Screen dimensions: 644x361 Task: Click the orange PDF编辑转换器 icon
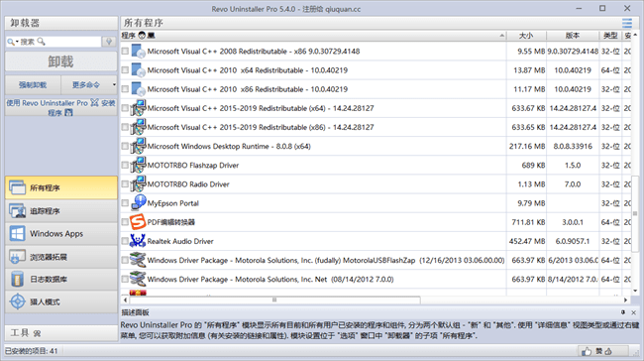[x=138, y=222]
